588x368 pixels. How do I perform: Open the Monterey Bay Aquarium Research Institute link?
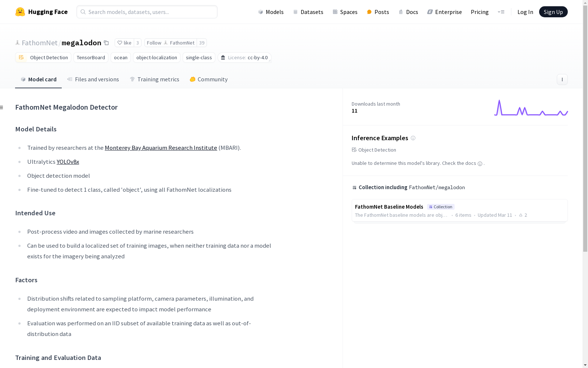coord(161,148)
